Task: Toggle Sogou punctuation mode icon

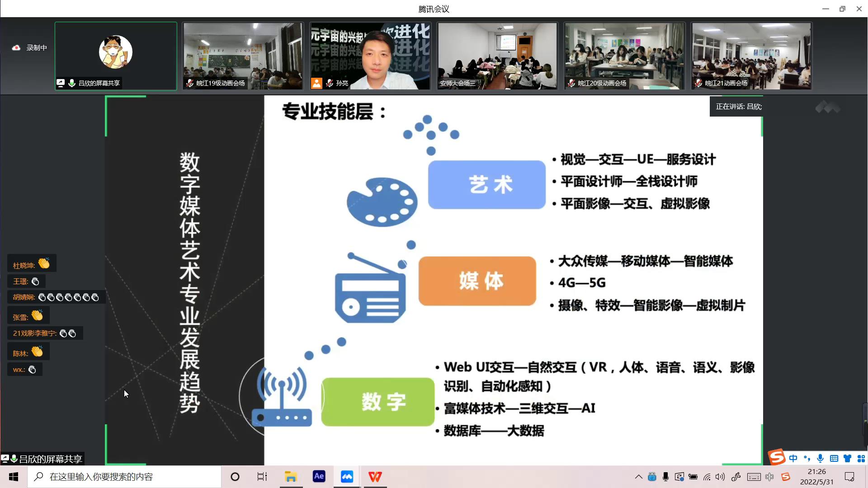Action: (x=807, y=459)
